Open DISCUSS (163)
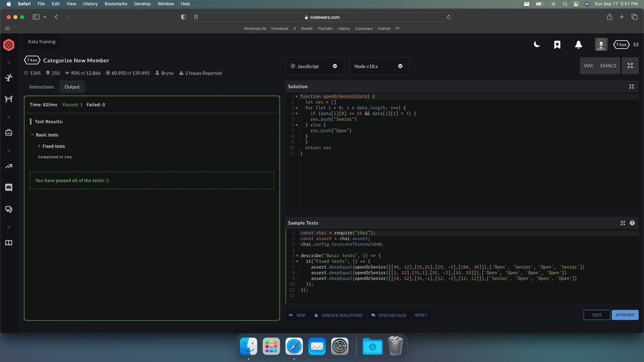 pyautogui.click(x=389, y=315)
